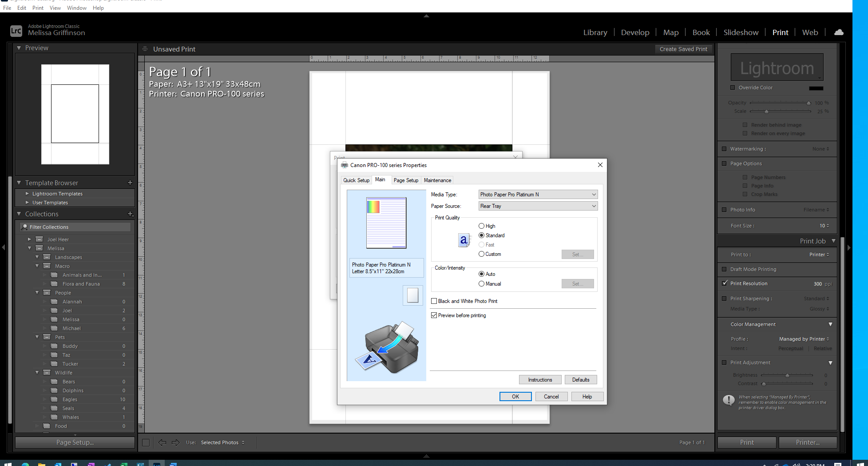
Task: Collapse the Template Browser panel
Action: point(19,183)
